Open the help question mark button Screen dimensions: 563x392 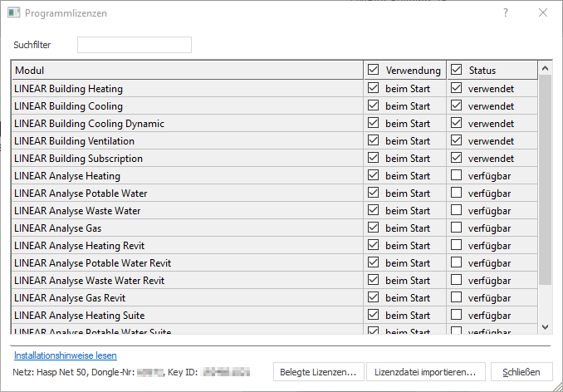click(506, 13)
